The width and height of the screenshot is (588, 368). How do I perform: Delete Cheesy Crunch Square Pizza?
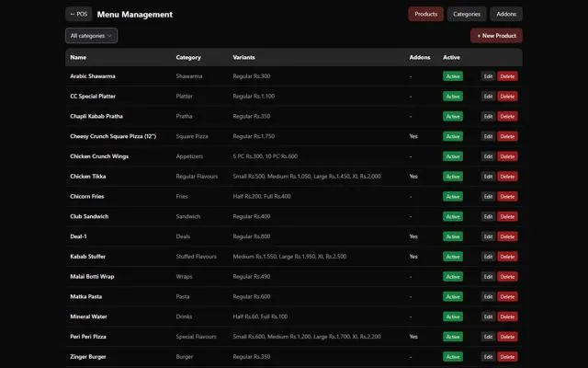click(507, 136)
